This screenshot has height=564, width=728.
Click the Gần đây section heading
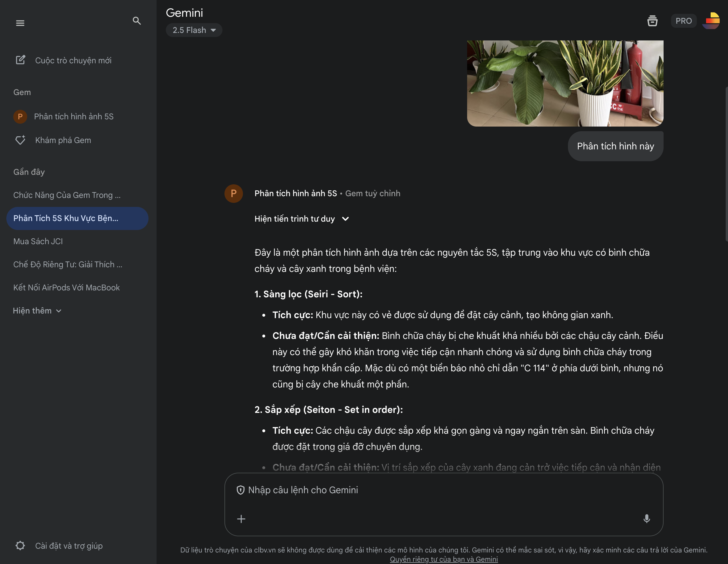pyautogui.click(x=29, y=172)
